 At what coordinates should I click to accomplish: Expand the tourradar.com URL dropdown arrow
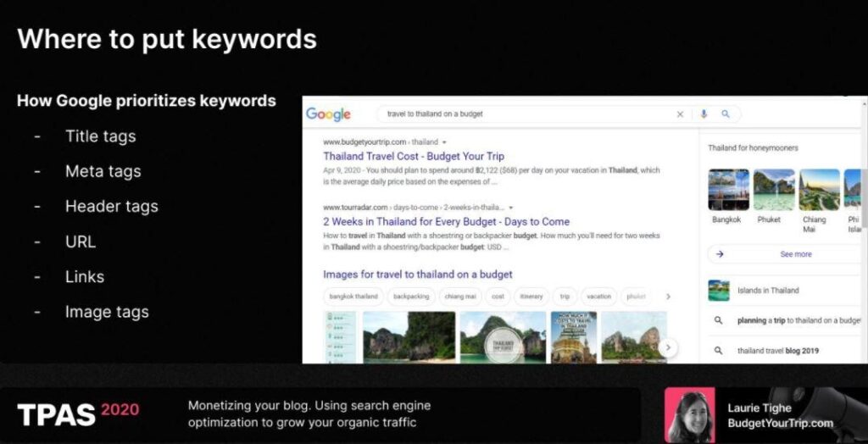[510, 207]
